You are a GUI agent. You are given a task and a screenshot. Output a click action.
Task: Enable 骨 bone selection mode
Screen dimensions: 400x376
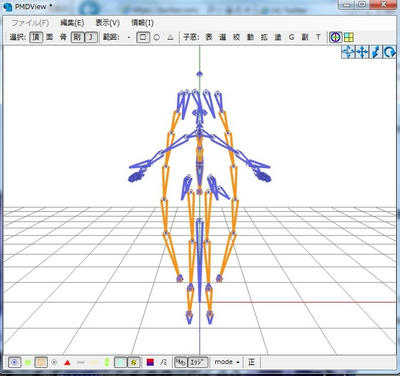click(63, 37)
